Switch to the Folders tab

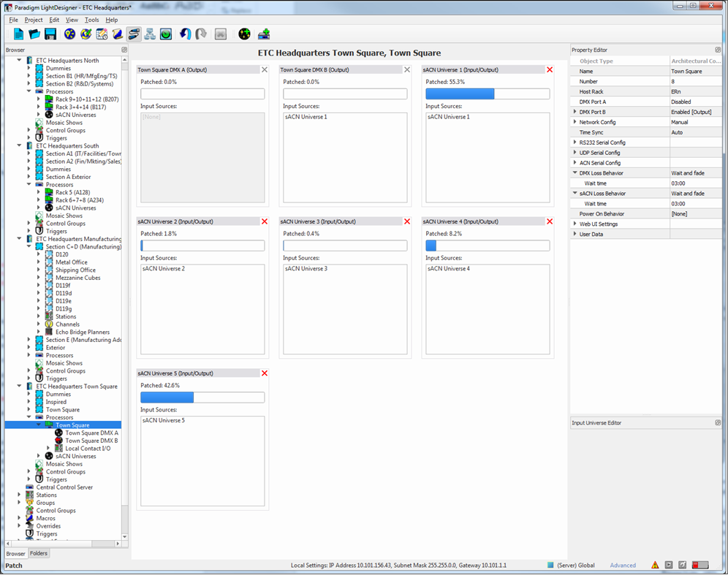pos(39,553)
